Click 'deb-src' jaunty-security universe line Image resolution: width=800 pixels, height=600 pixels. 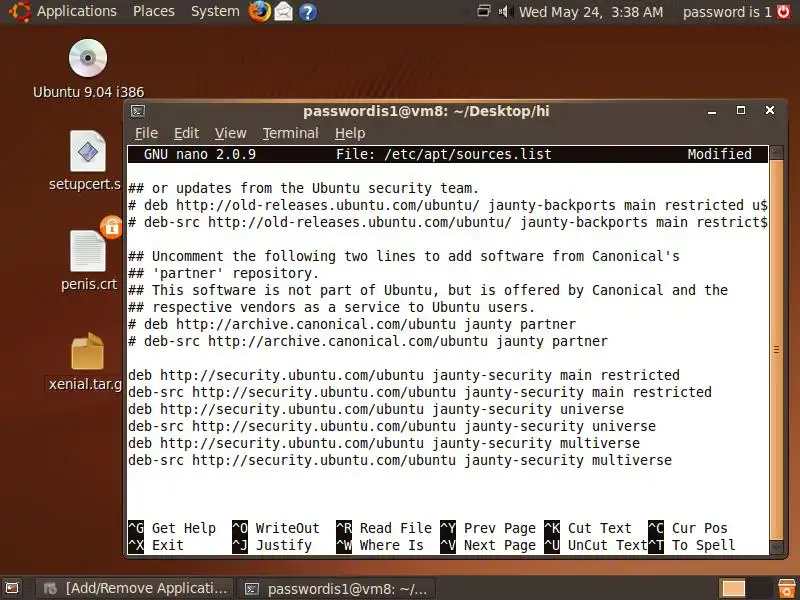392,427
